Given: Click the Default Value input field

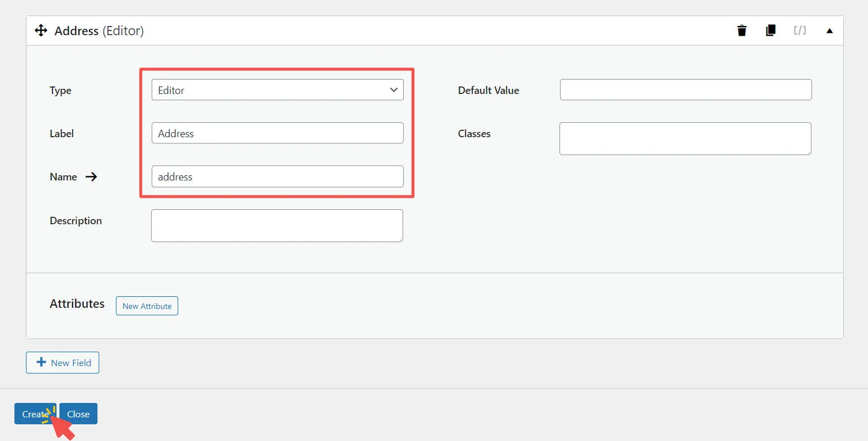Looking at the screenshot, I should [x=685, y=89].
